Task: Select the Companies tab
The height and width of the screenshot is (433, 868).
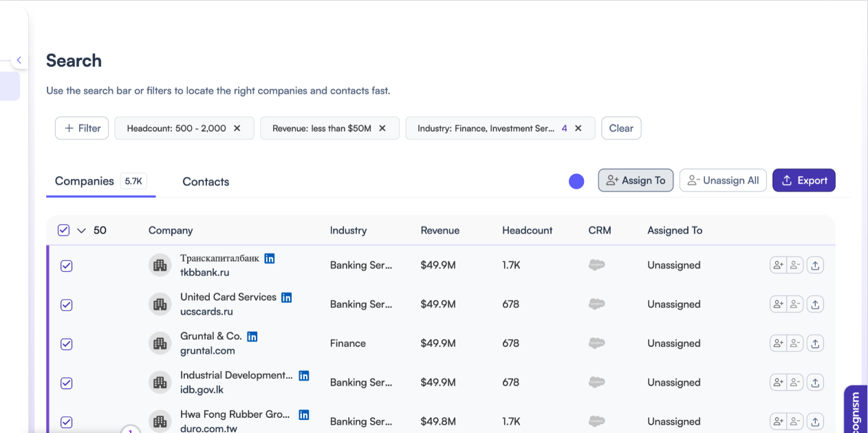Action: pos(84,181)
